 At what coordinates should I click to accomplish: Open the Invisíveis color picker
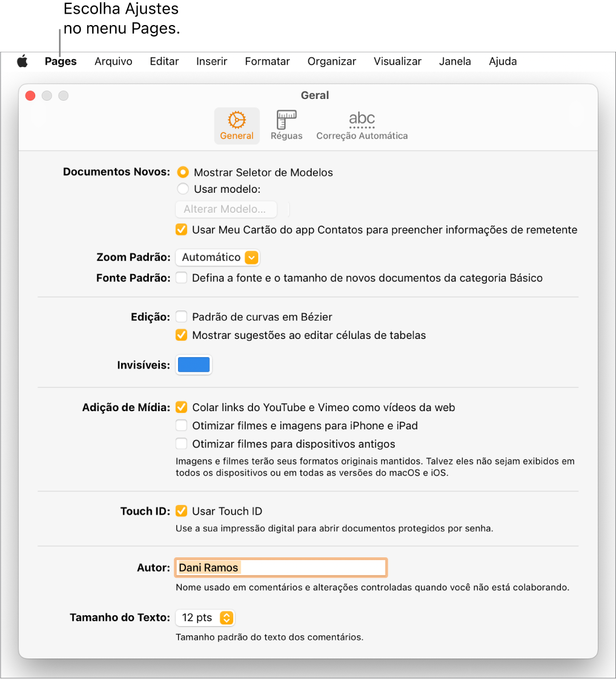click(x=193, y=365)
